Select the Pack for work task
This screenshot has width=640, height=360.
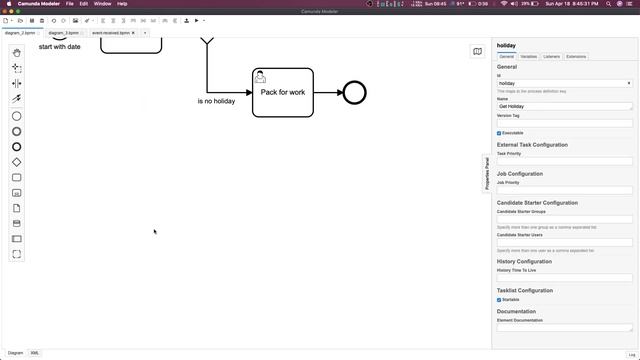[283, 93]
